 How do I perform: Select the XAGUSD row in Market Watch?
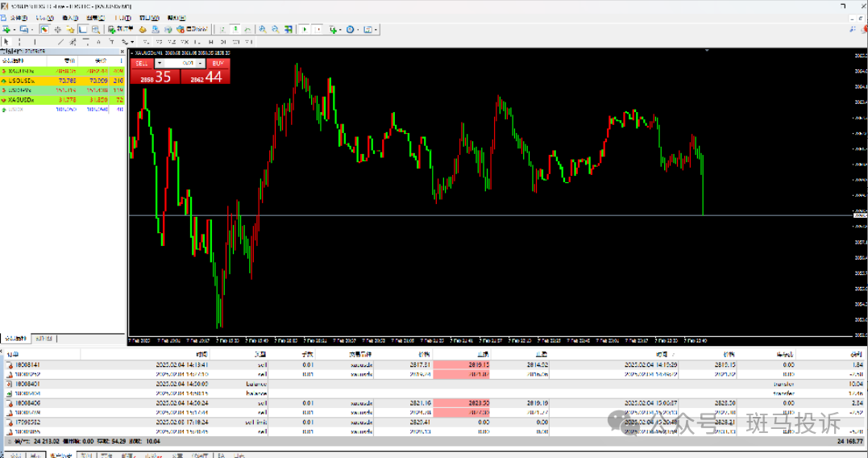63,100
